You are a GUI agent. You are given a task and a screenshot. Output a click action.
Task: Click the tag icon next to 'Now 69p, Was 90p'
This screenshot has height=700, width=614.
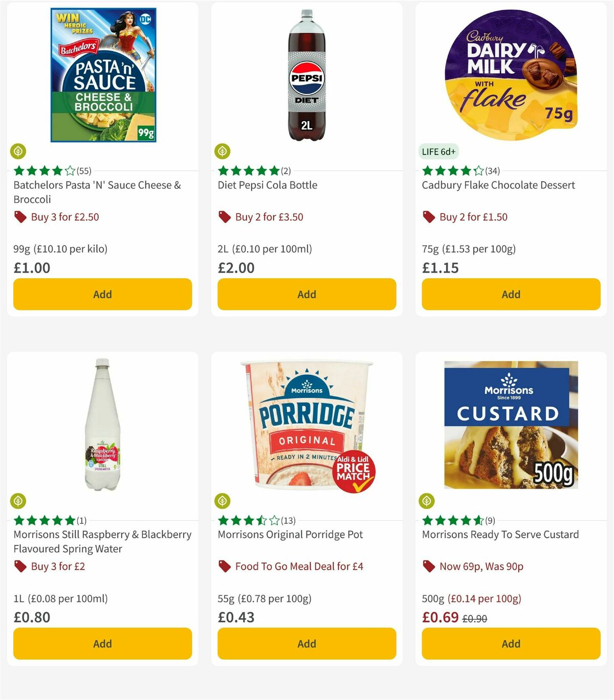pos(429,567)
